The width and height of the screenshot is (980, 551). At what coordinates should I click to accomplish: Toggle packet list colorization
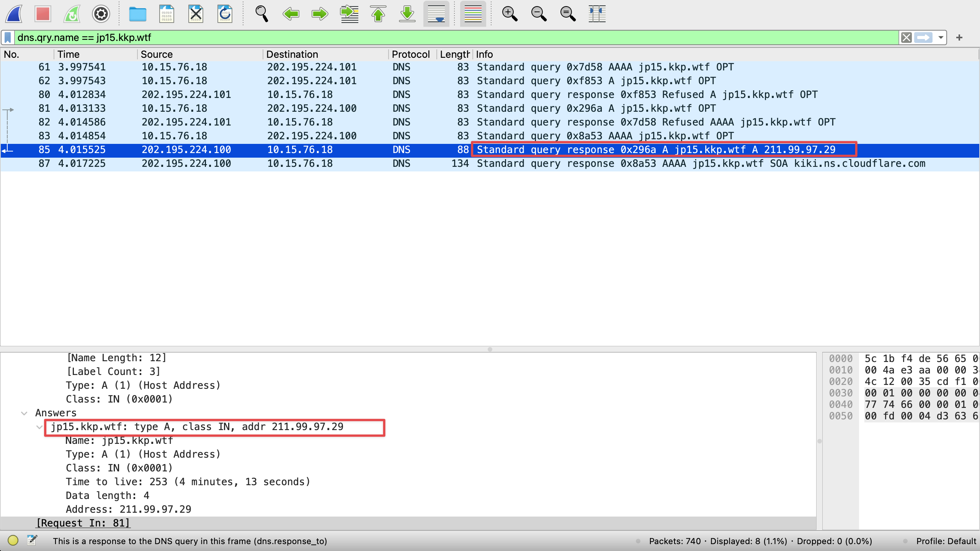click(473, 14)
